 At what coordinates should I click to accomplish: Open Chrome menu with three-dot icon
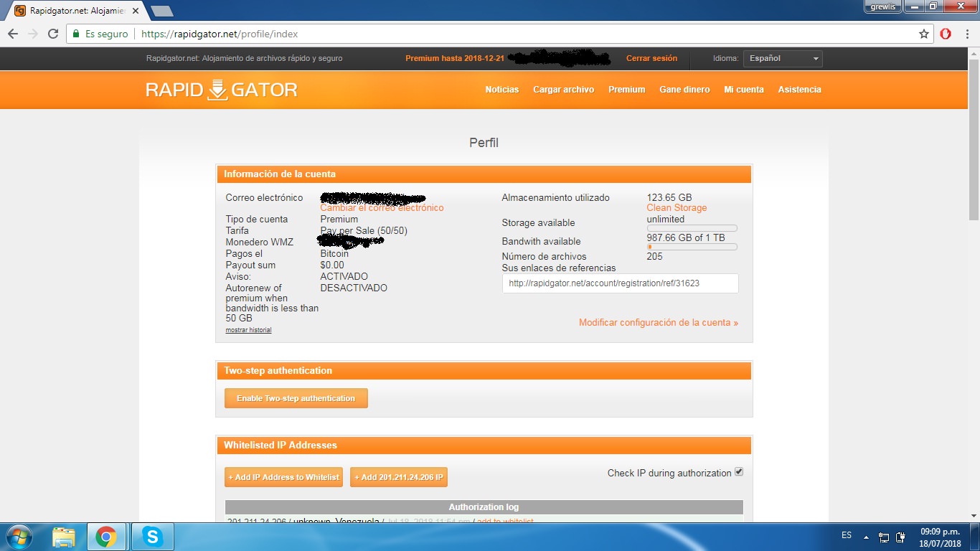966,34
